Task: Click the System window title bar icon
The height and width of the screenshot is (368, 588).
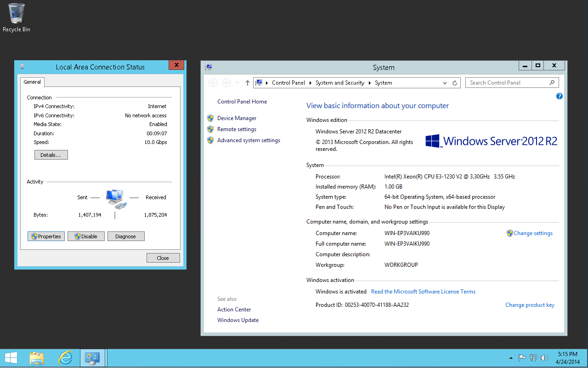Action: (x=209, y=67)
